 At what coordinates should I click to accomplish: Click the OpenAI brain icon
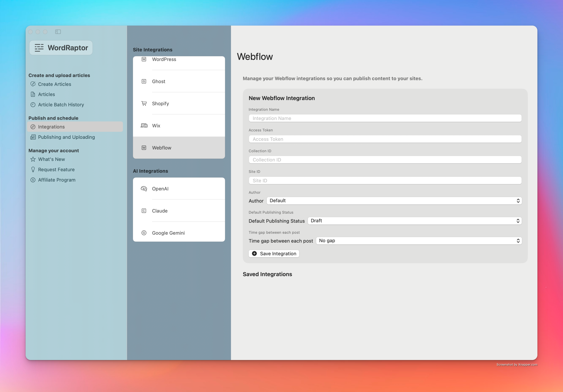(144, 189)
